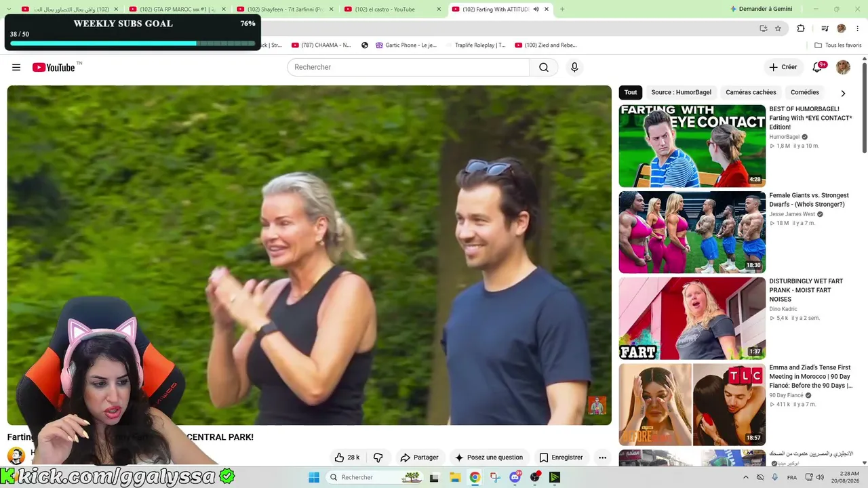Screen dimensions: 868x488
Task: Click the taskbar microphone status icon
Action: click(x=775, y=477)
